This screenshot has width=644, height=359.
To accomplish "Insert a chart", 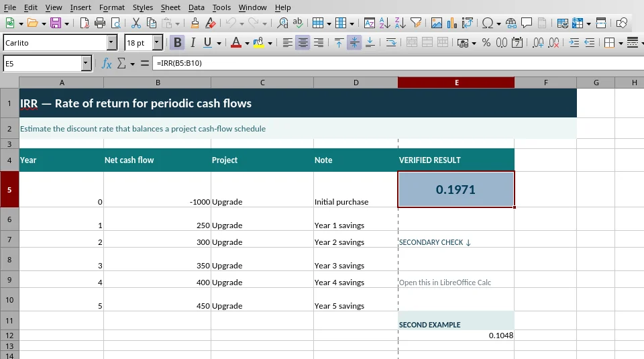I will [451, 23].
